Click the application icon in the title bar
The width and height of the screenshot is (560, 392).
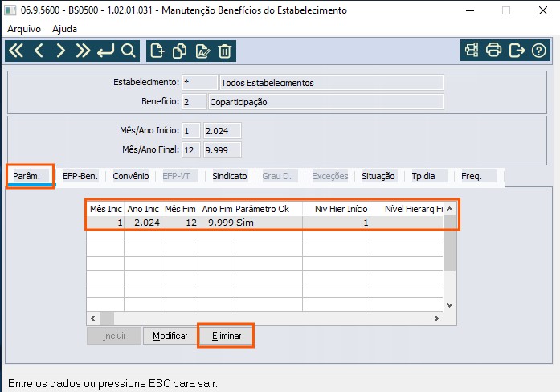point(10,10)
